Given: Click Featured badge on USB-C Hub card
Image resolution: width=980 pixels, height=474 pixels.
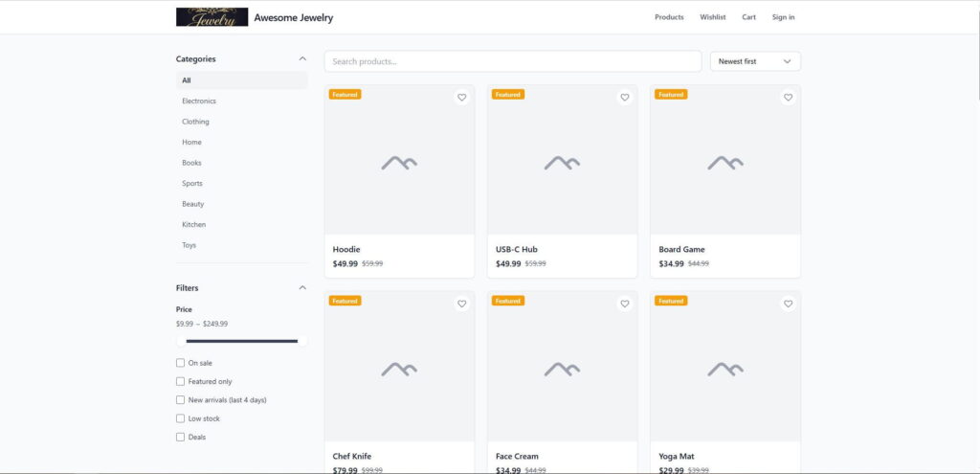Looking at the screenshot, I should [x=508, y=95].
